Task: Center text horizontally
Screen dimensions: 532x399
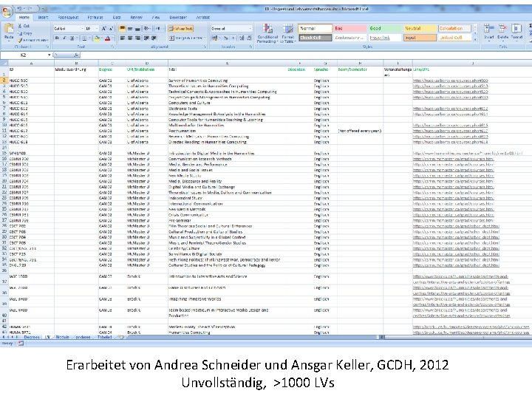Action: [x=130, y=38]
